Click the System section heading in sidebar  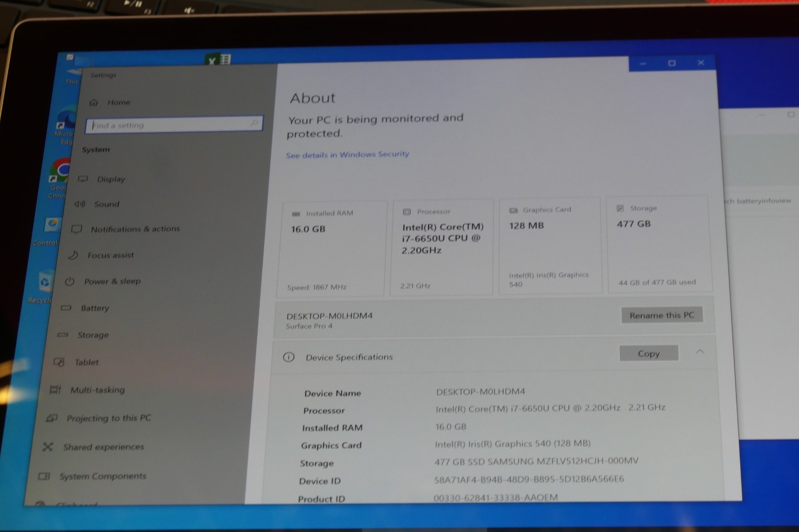click(x=96, y=150)
